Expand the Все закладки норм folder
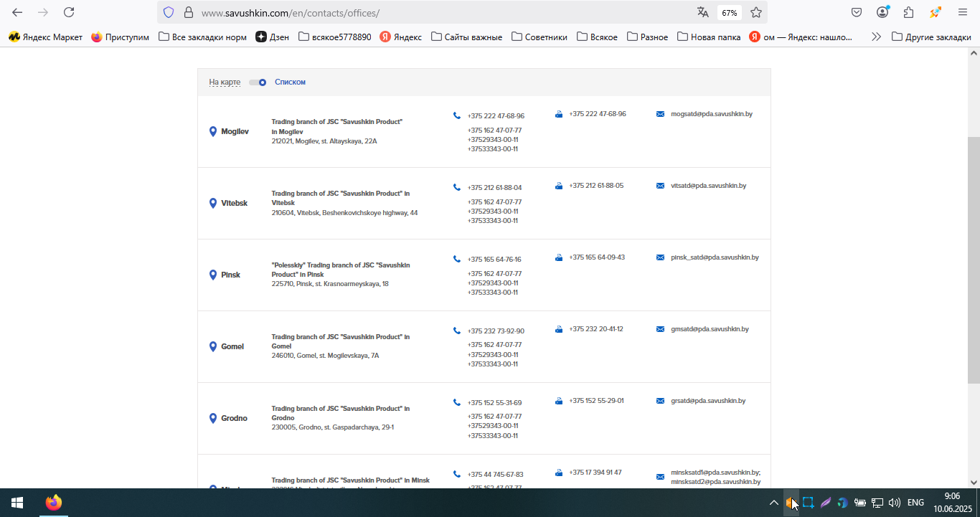Screen dimensions: 980x517 click(202, 37)
